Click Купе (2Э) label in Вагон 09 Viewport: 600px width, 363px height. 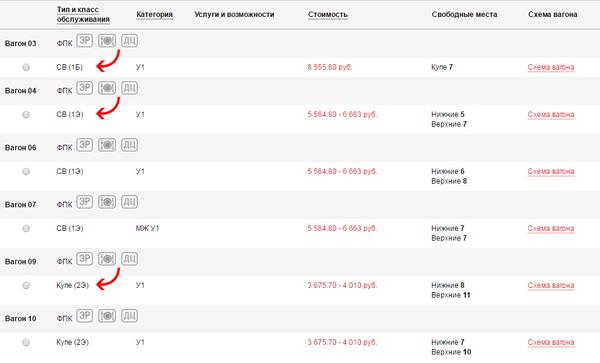click(x=73, y=286)
